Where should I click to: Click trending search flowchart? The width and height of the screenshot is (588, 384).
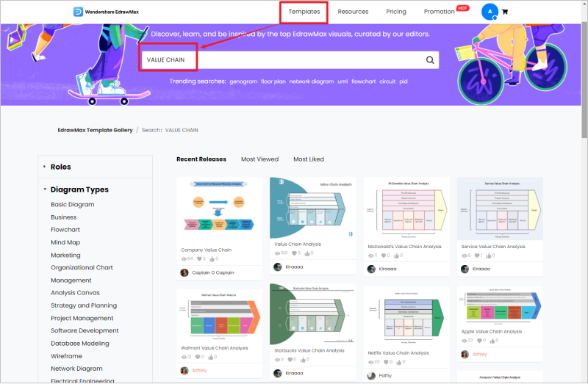(363, 81)
